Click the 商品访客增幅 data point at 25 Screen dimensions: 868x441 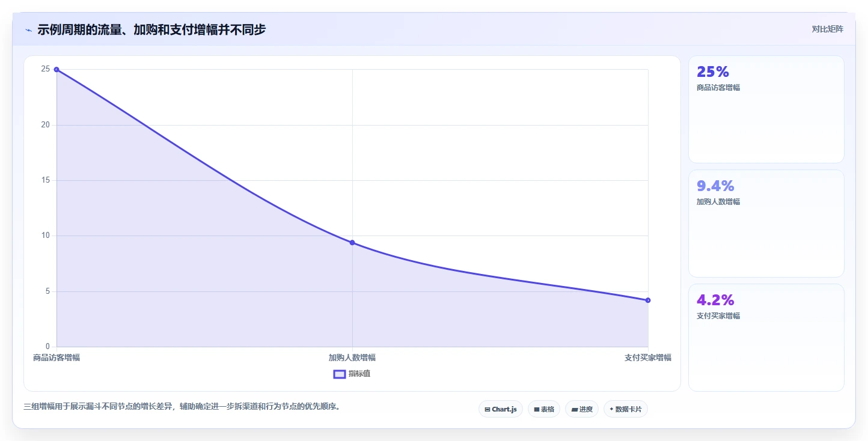(x=57, y=69)
